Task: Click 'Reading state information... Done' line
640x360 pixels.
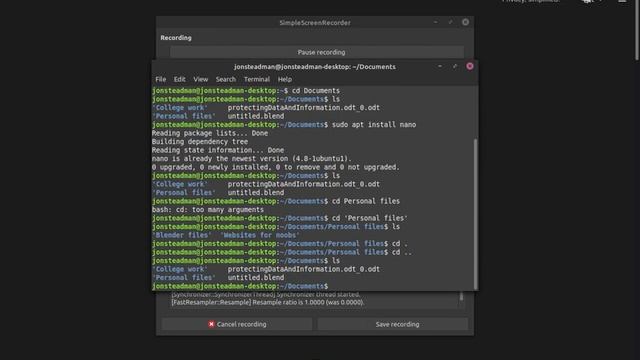Action: coord(218,150)
